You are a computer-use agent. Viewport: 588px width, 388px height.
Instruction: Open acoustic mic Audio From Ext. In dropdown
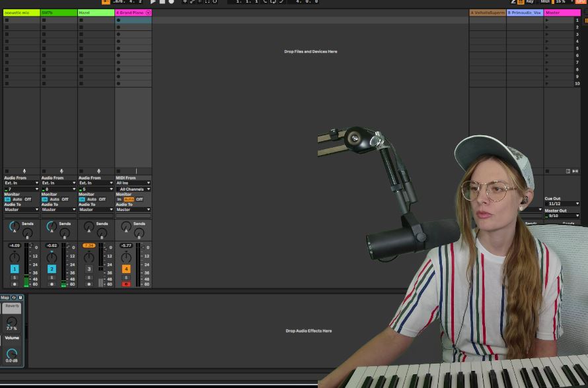(21, 183)
